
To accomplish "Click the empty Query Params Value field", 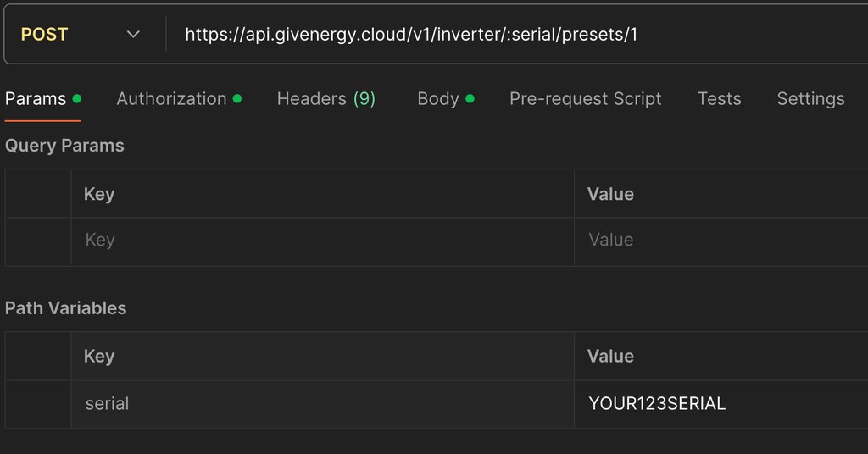I will (x=721, y=241).
